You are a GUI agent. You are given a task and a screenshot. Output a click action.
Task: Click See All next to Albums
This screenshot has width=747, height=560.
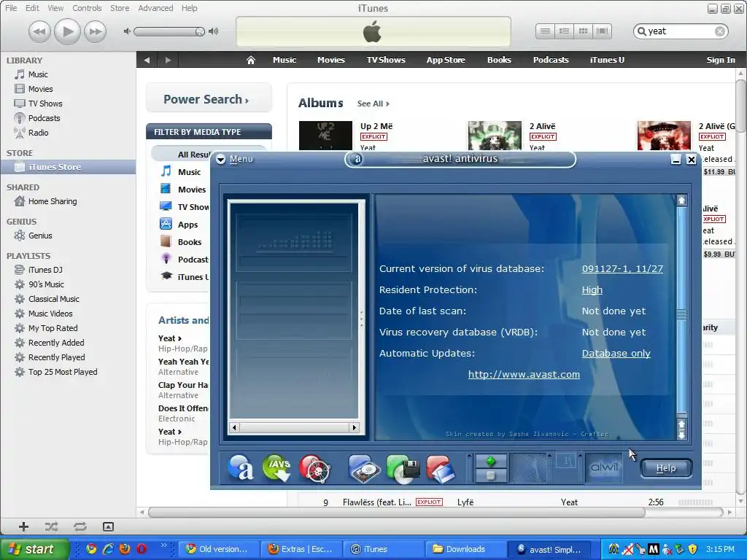click(373, 104)
